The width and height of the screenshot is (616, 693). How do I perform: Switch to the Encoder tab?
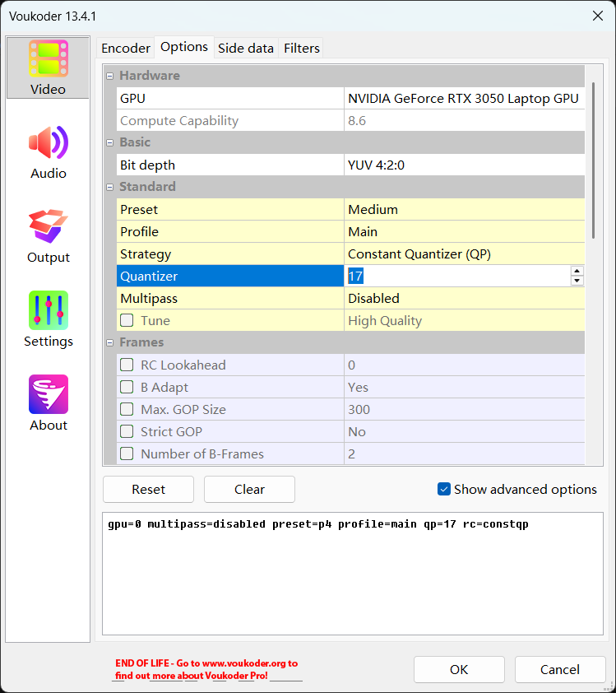point(126,48)
